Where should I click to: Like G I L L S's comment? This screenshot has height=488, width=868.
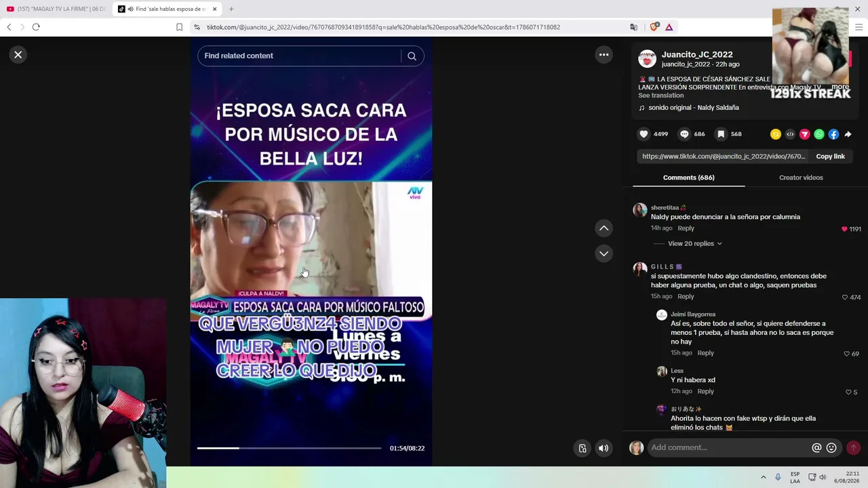click(x=845, y=298)
